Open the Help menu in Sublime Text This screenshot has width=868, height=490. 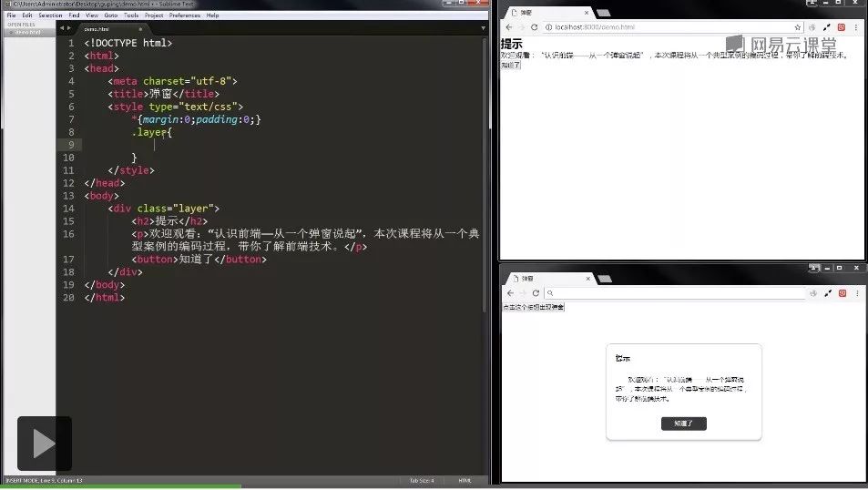212,15
